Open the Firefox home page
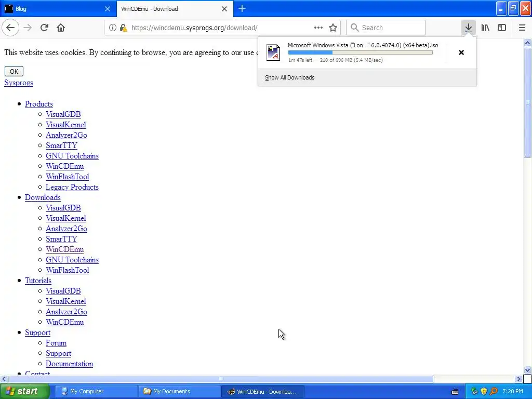 point(61,28)
